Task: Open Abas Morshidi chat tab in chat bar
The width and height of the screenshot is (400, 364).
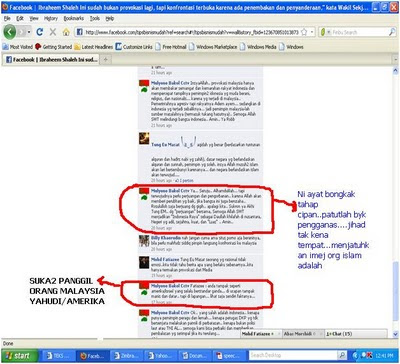Action: 303,334
